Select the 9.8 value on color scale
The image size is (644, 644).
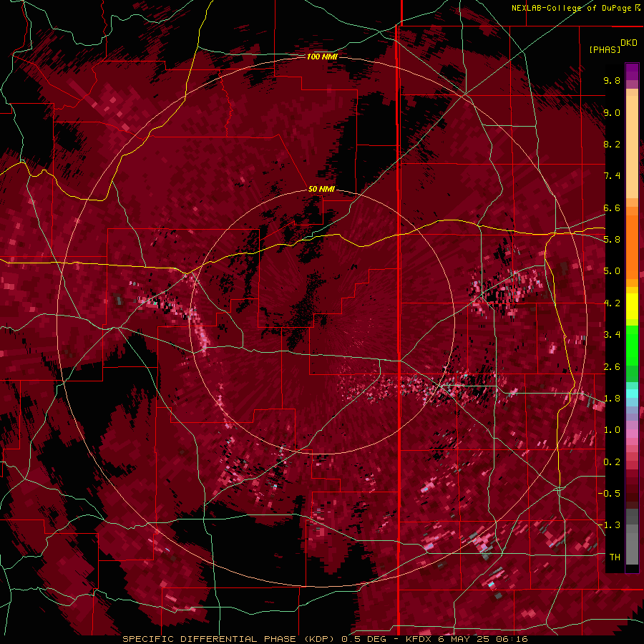click(612, 80)
